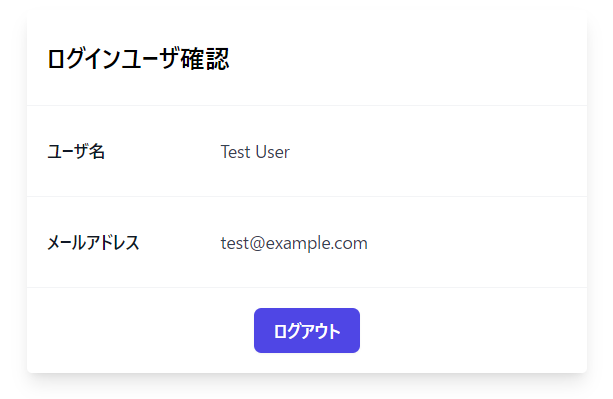The height and width of the screenshot is (399, 613).
Task: Click example in the email address
Action: [x=299, y=243]
